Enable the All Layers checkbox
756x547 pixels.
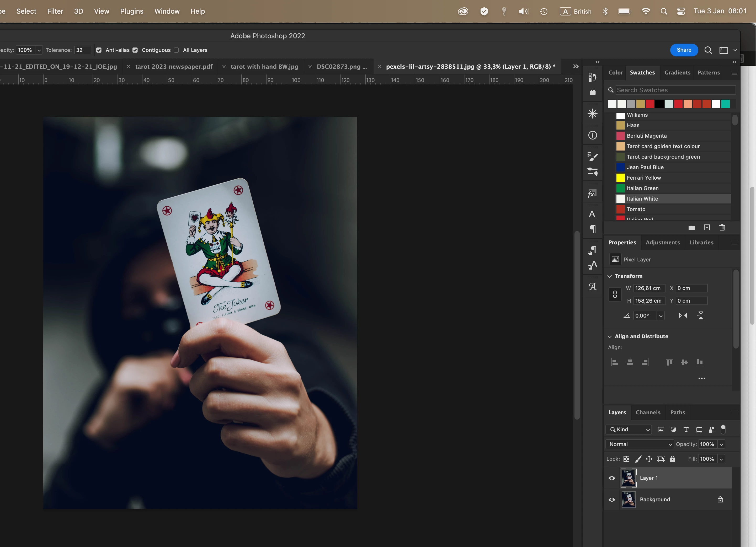(x=176, y=50)
